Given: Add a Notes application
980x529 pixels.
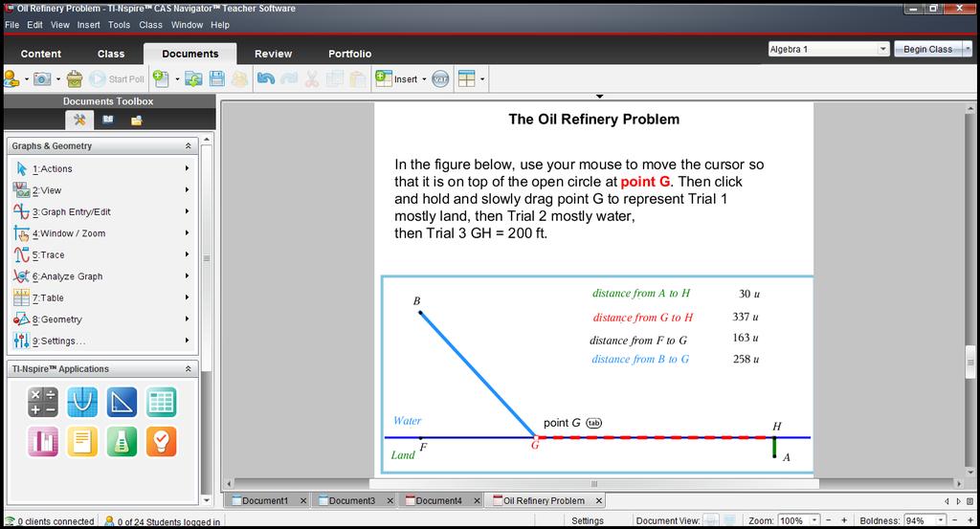Looking at the screenshot, I should tap(82, 441).
